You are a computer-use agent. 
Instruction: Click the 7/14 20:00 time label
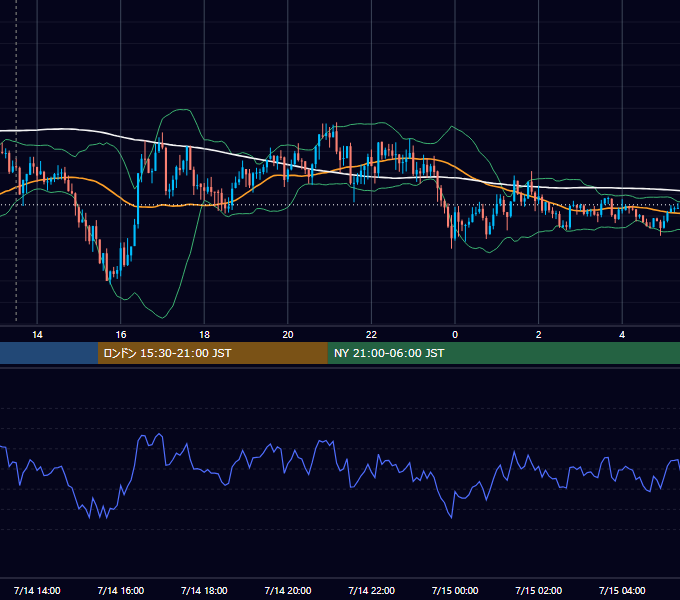coord(288,590)
